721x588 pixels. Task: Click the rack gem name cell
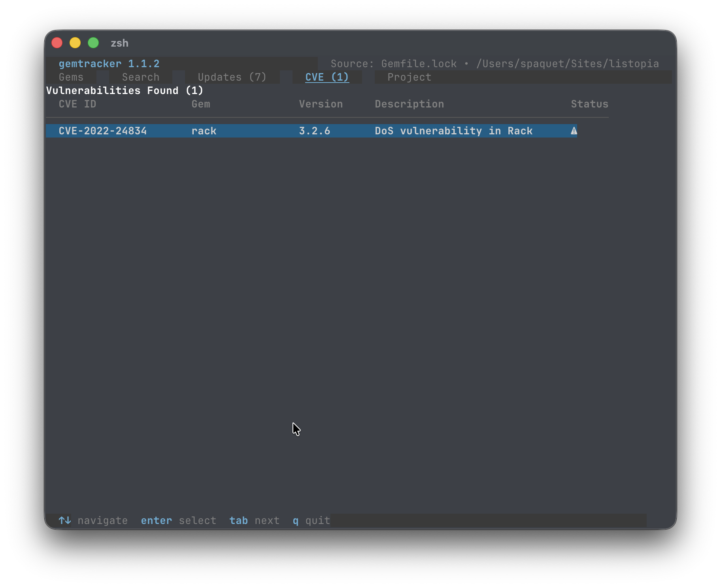204,131
